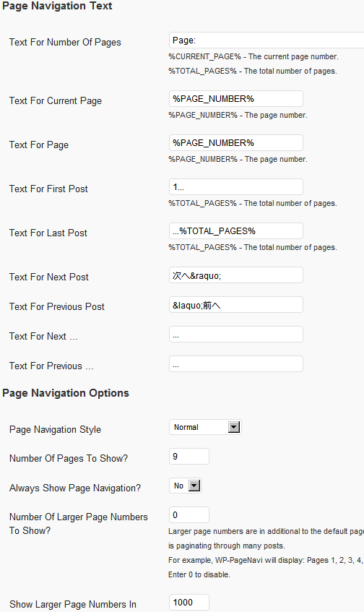
Task: Select the Number Of Pages To Show field
Action: (189, 456)
